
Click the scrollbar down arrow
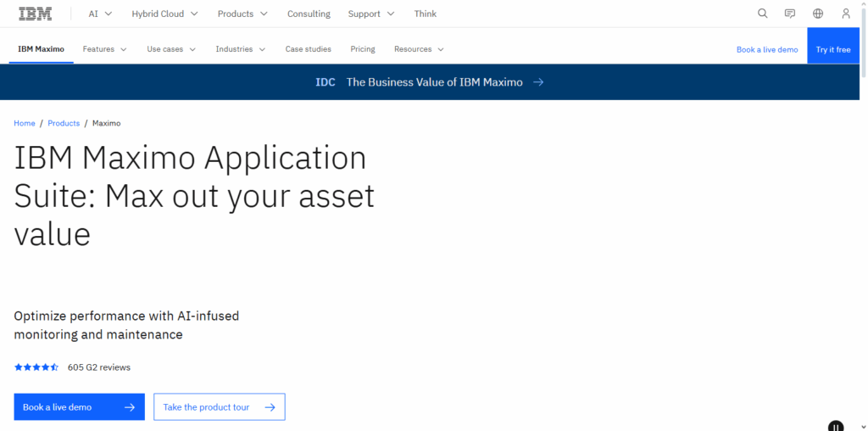864,427
